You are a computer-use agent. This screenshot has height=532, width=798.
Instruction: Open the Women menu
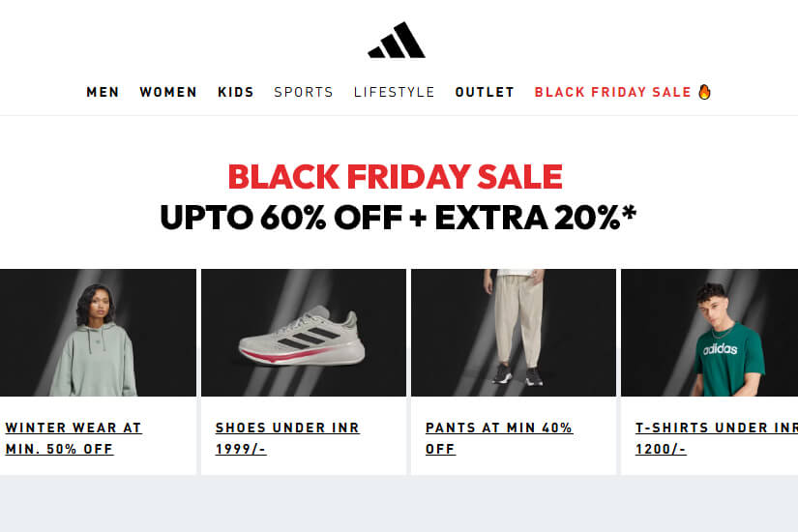[168, 93]
